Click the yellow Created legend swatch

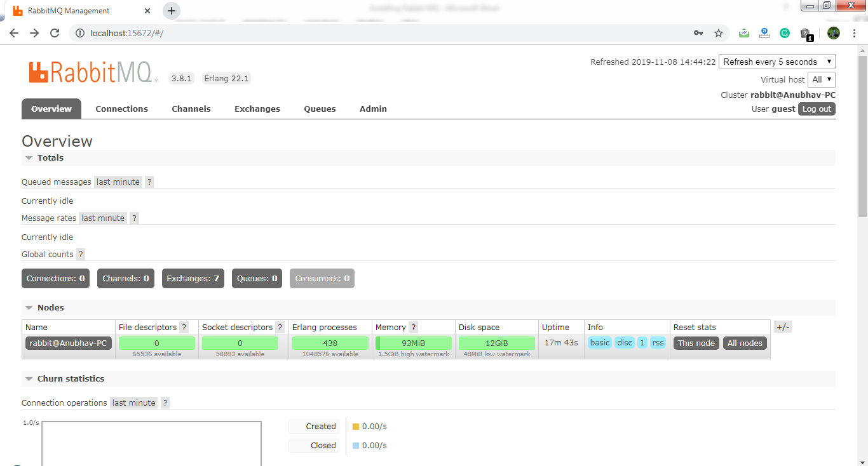pyautogui.click(x=356, y=427)
